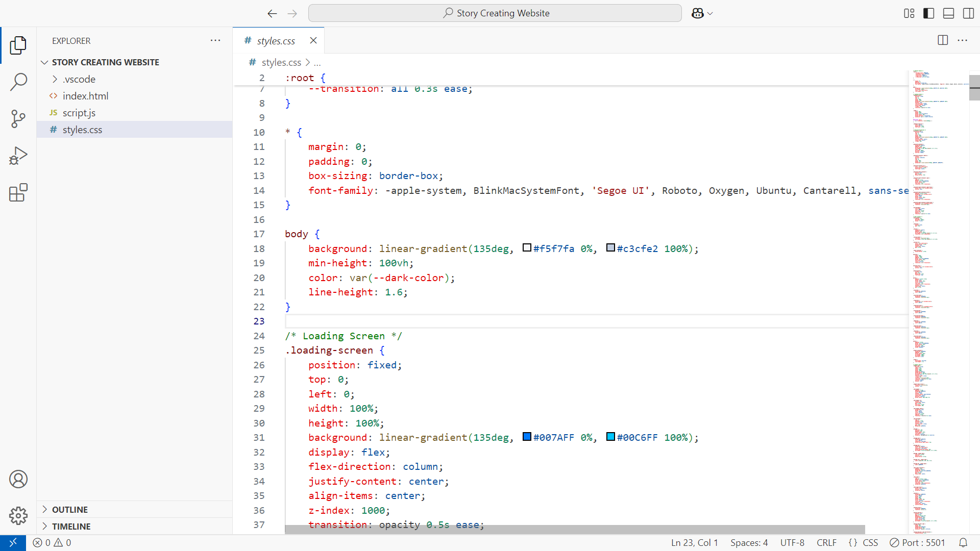The height and width of the screenshot is (551, 980).
Task: Open the Run and Debug view
Action: pos(18,155)
